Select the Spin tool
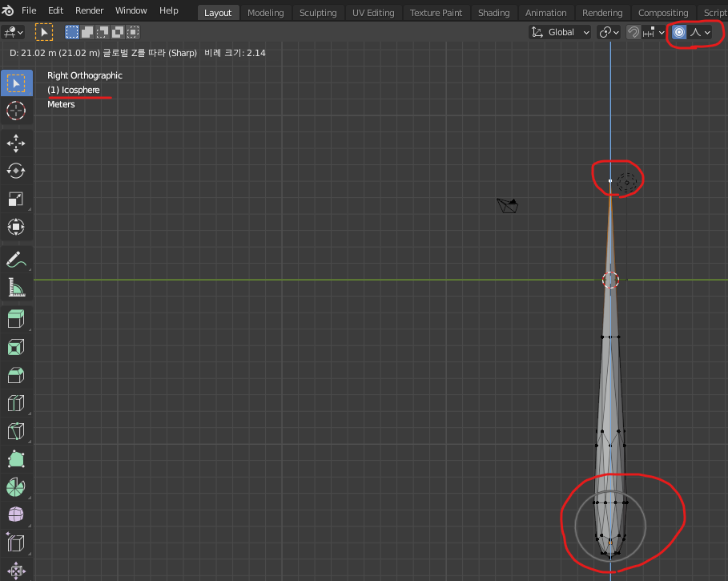Viewport: 728px width, 581px height. 16,487
